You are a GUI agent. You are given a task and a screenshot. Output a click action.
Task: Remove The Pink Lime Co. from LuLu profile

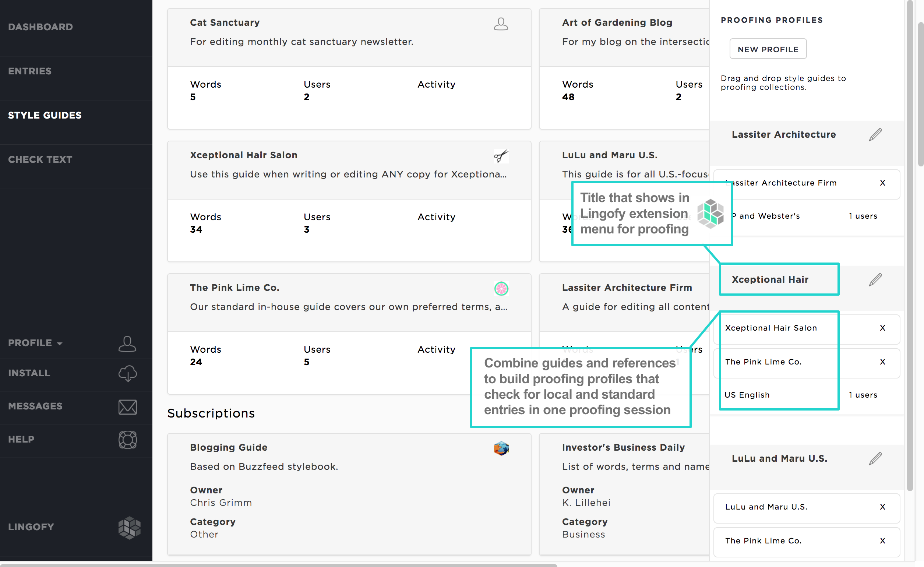882,541
